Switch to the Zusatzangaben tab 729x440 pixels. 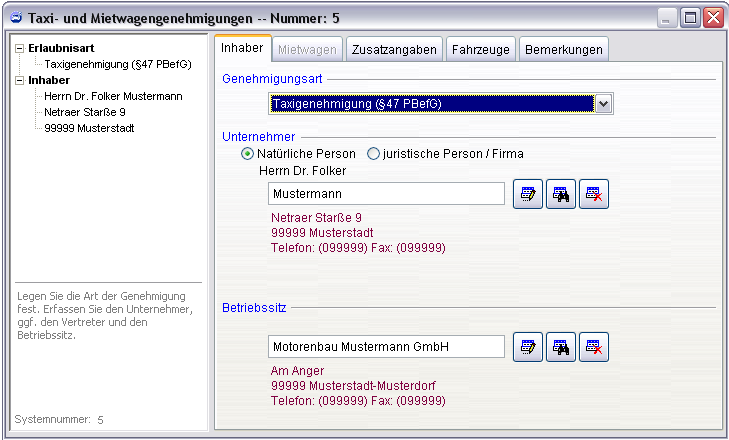(395, 49)
